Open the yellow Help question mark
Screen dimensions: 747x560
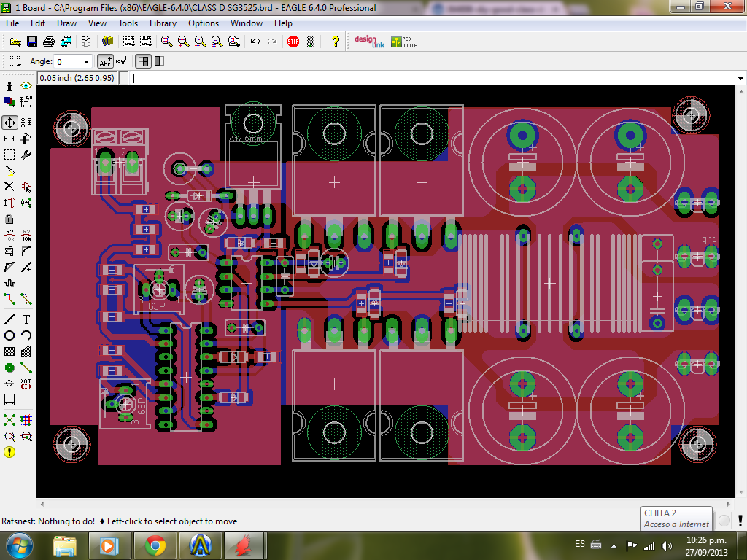click(336, 42)
